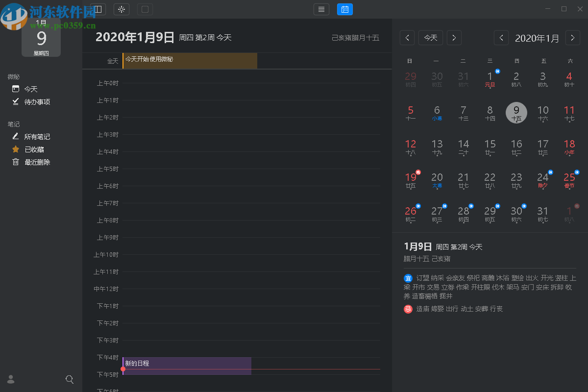Screen dimensions: 588x392
Task: Open the all-day event 今天开始使用微秘
Action: tap(190, 60)
